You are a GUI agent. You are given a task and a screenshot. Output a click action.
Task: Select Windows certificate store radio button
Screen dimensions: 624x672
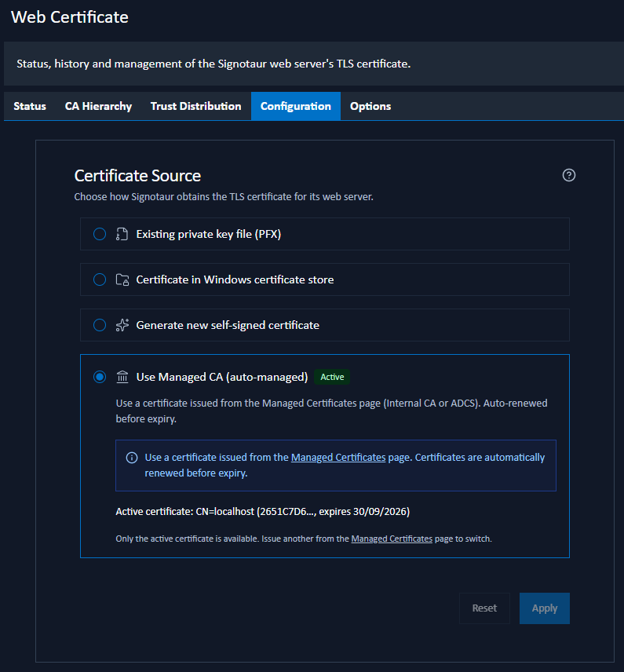point(100,279)
